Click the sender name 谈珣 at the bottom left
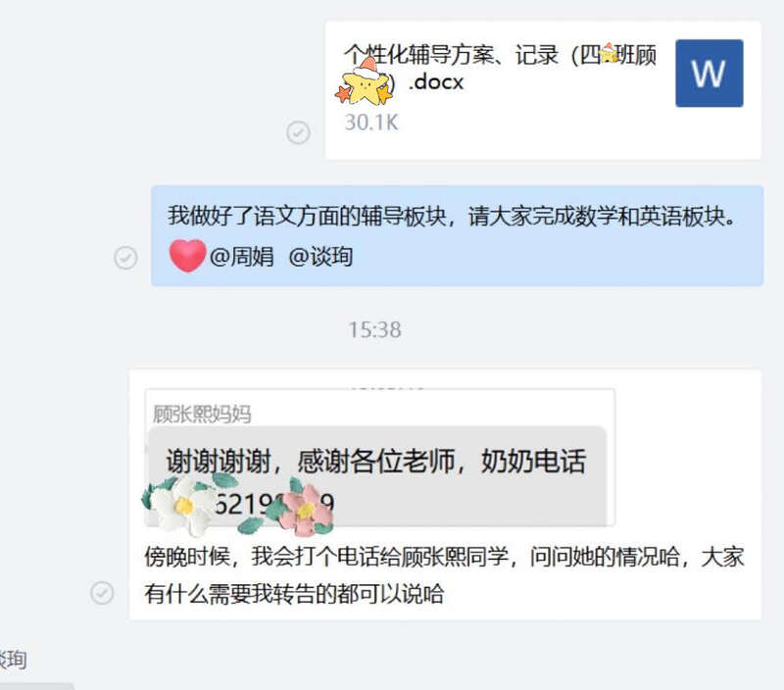 point(13,660)
